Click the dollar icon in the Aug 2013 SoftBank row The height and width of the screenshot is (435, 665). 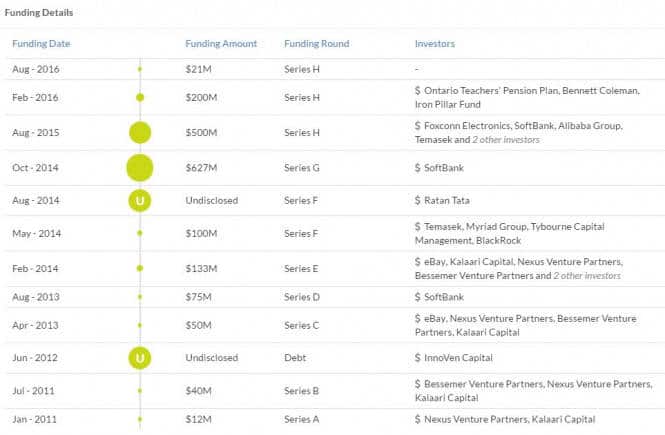[x=418, y=296]
